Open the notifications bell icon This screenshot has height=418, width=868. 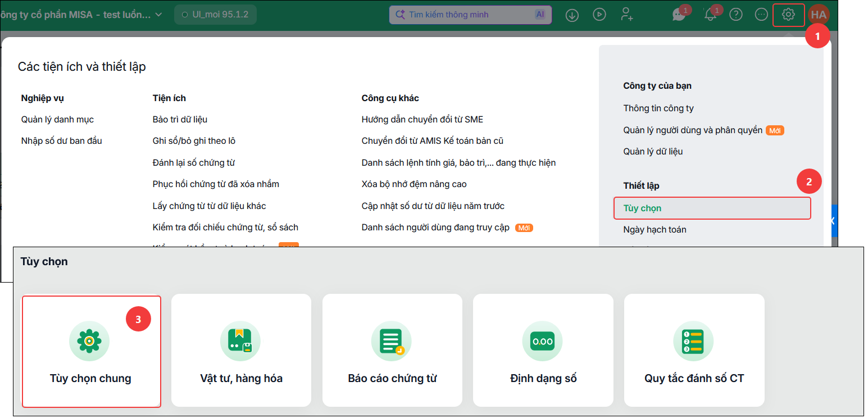710,15
